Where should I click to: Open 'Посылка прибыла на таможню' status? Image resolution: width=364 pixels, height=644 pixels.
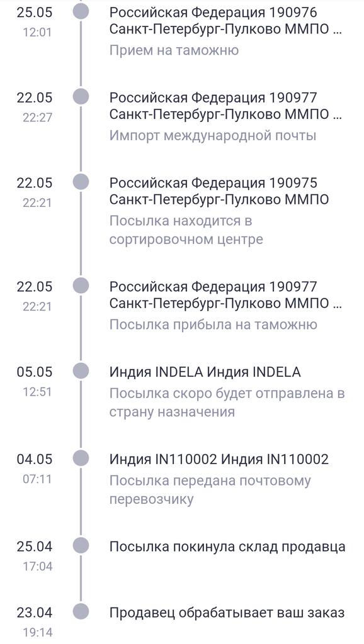213,325
